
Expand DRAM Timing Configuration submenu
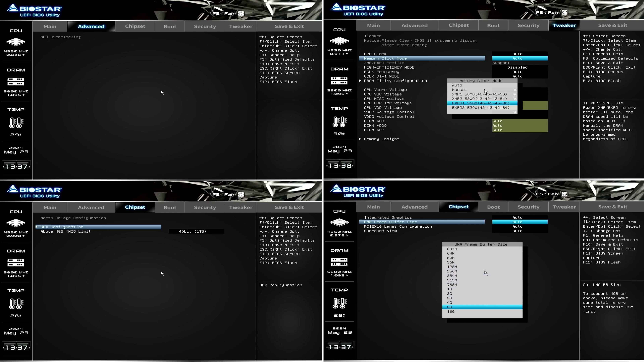click(x=395, y=81)
